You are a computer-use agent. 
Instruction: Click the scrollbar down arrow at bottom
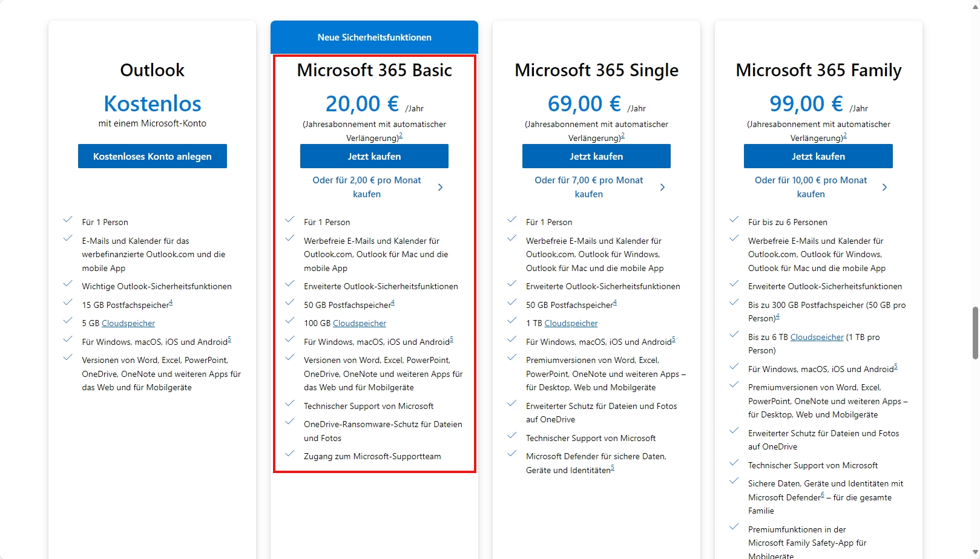tap(975, 554)
